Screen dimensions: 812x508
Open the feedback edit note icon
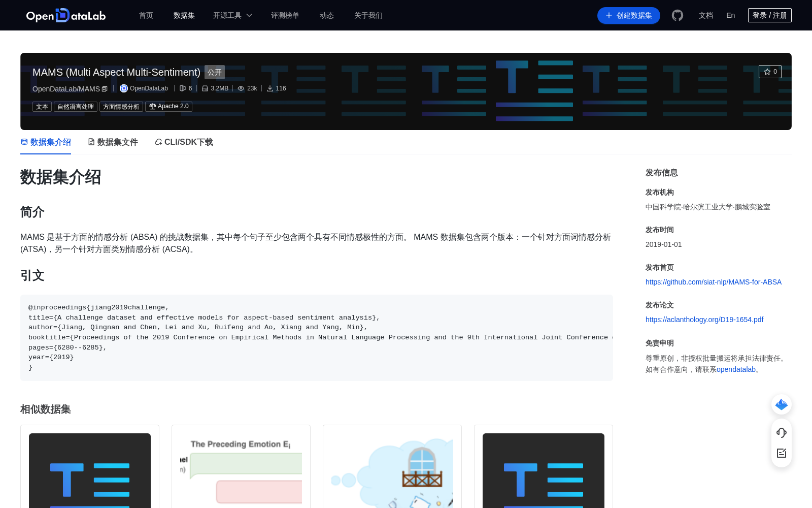(x=782, y=453)
